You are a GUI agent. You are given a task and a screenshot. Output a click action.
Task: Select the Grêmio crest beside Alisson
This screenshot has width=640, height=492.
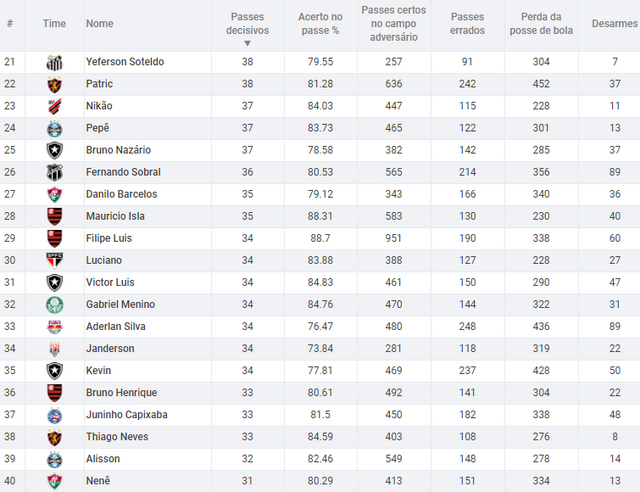point(54,459)
